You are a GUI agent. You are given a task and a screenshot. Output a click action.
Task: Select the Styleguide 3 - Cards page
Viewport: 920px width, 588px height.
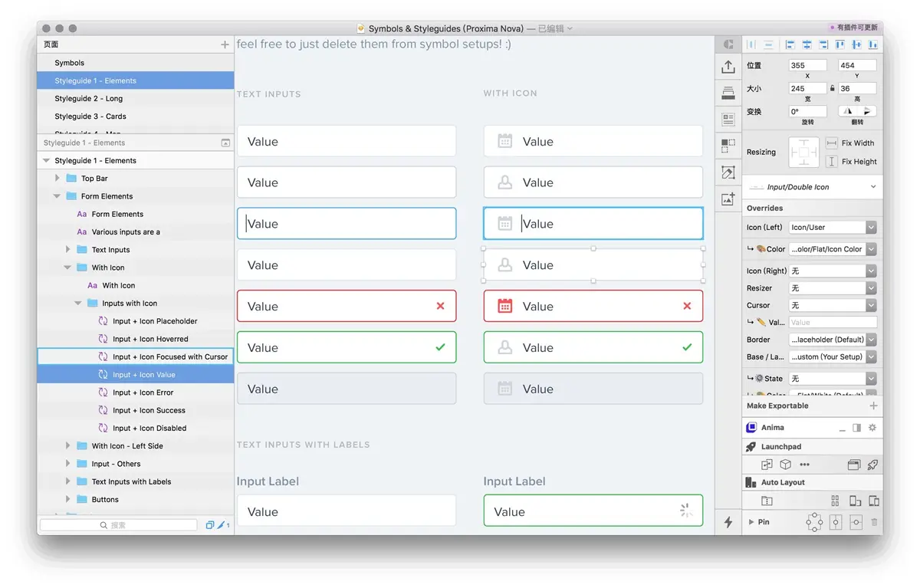click(x=135, y=117)
